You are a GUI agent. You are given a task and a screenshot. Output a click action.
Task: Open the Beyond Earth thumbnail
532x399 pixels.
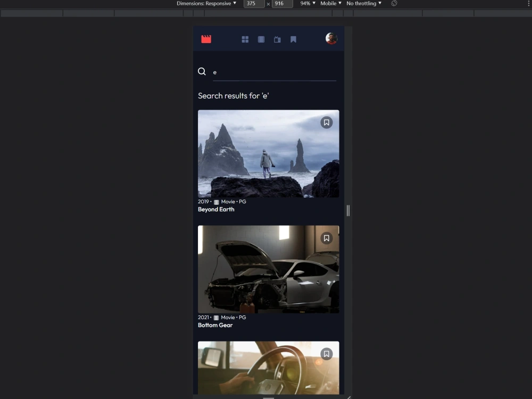(x=268, y=153)
